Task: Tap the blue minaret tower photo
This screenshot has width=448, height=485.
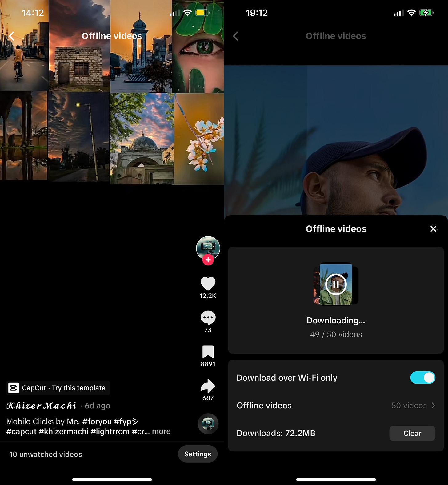Action: point(141,46)
